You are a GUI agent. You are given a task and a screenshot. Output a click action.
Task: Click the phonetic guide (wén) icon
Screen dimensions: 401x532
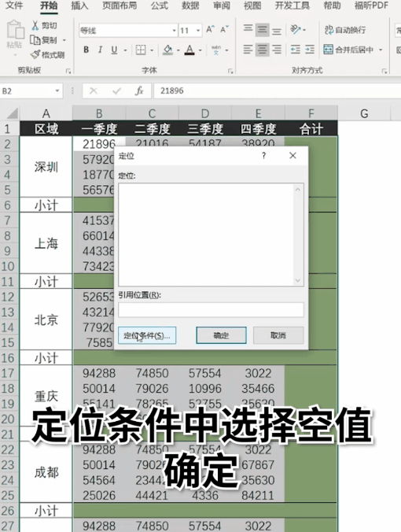[x=216, y=50]
